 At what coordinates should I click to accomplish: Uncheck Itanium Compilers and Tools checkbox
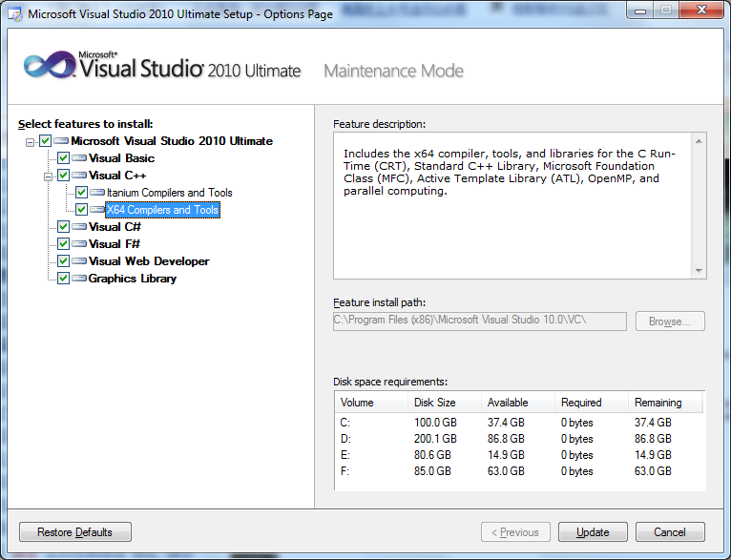pyautogui.click(x=81, y=192)
